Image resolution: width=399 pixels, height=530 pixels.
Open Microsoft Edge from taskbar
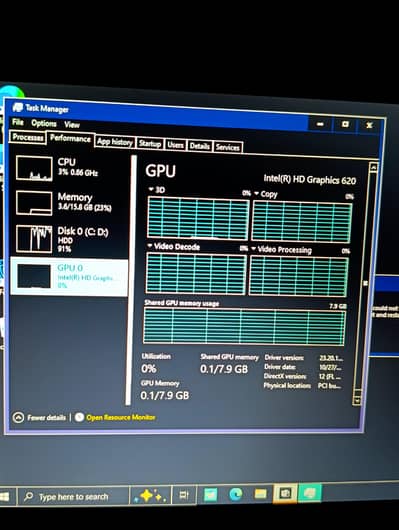click(x=235, y=494)
